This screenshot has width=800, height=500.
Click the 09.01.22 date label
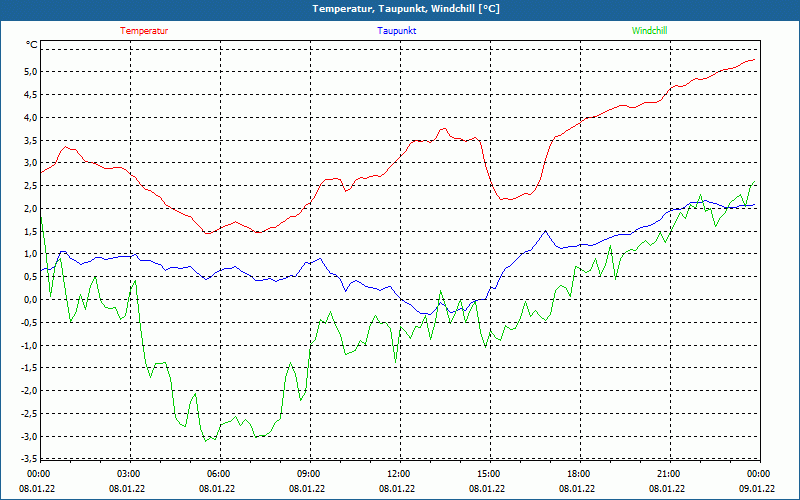757,488
